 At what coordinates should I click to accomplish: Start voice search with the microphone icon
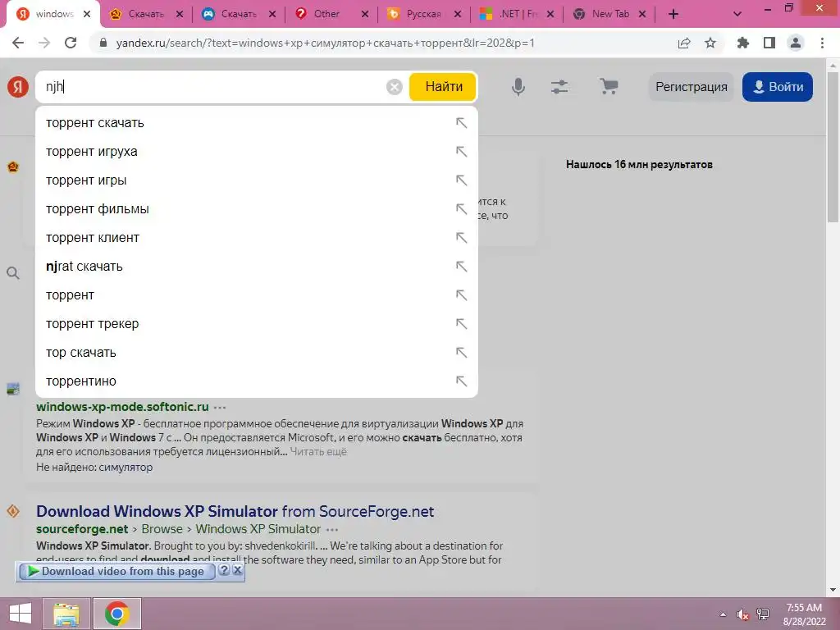(x=518, y=87)
